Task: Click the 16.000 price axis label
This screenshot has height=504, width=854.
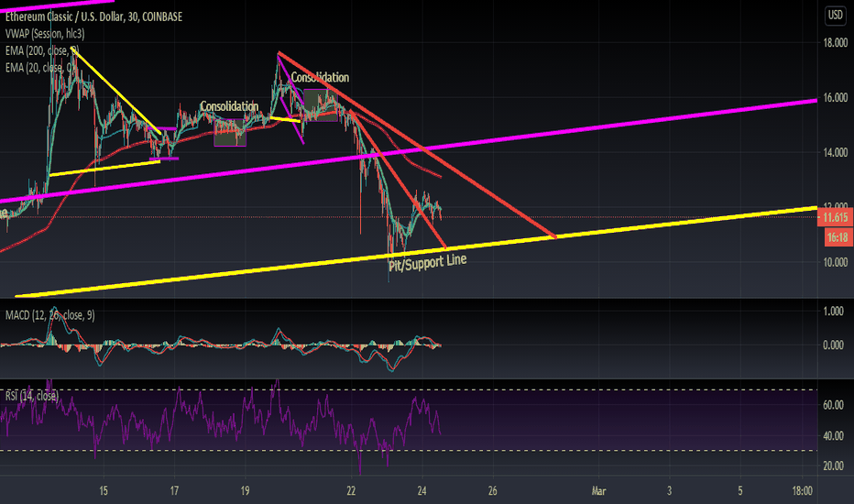Action: pos(836,98)
